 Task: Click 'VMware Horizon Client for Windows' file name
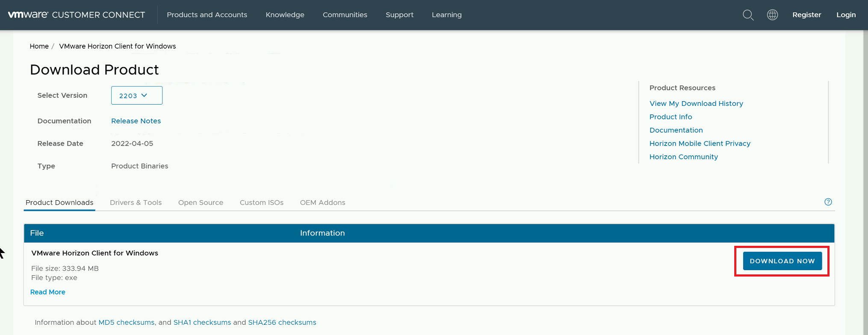click(95, 253)
